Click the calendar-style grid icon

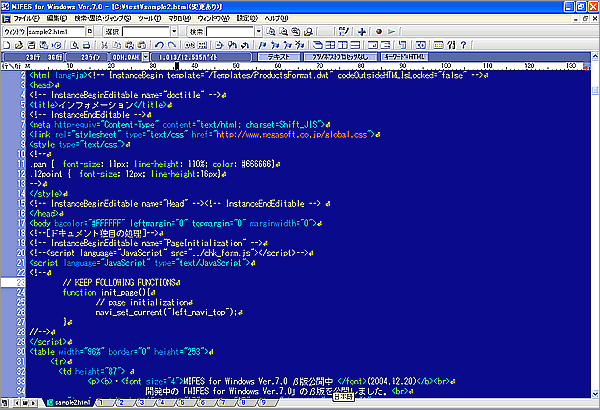[438, 45]
